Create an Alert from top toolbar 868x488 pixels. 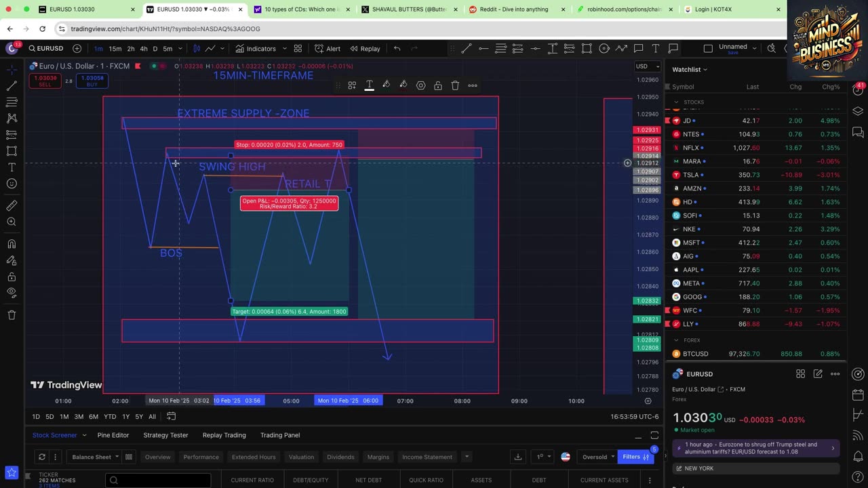(328, 49)
